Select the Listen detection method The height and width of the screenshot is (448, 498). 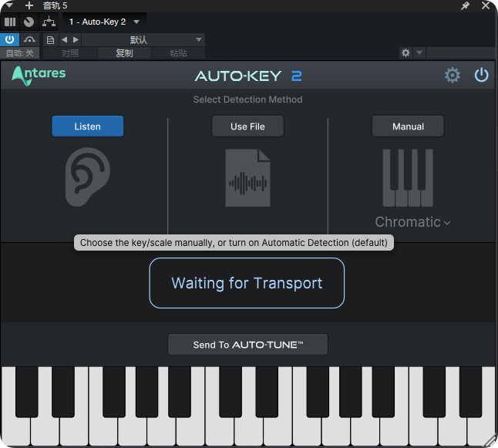point(88,126)
